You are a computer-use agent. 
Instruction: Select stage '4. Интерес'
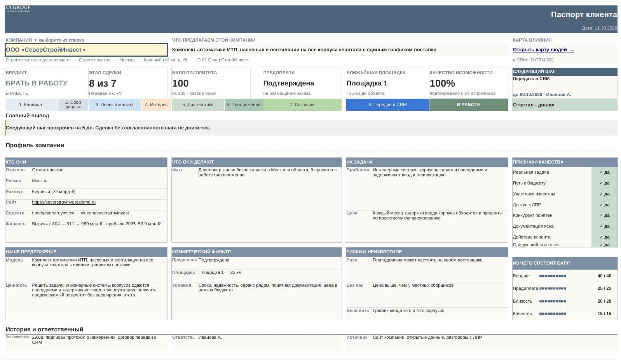[x=156, y=104]
